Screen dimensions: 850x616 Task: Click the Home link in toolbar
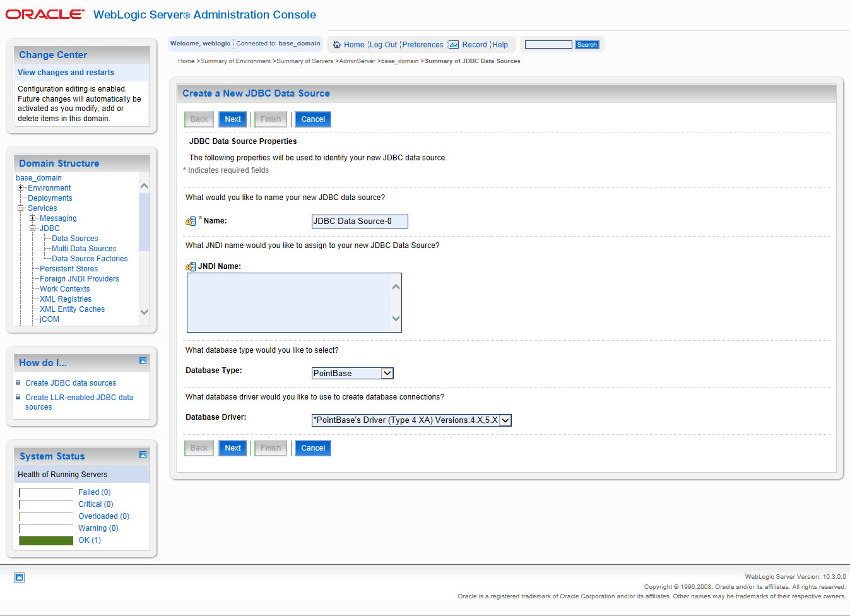coord(354,45)
